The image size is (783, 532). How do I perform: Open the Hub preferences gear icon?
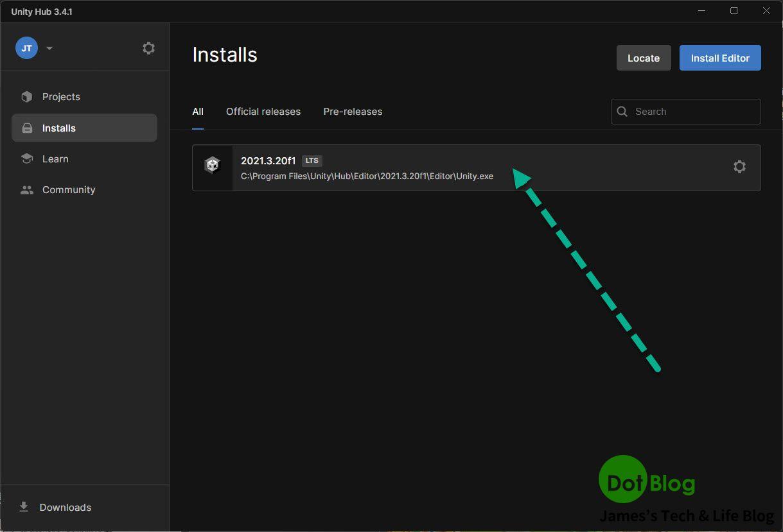pos(148,48)
